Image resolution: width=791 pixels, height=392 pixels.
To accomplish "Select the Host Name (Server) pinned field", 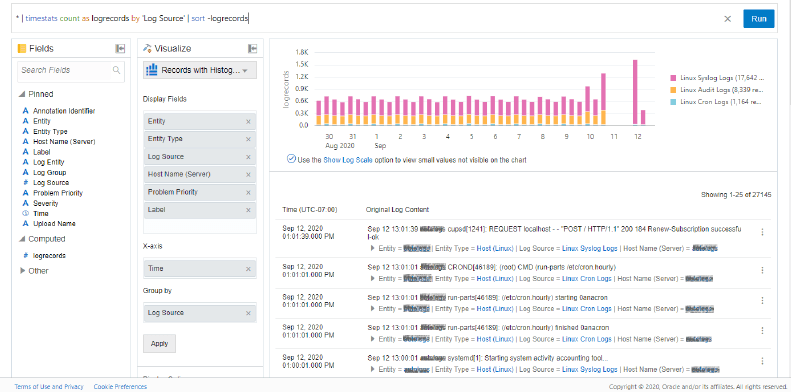I will tap(64, 142).
